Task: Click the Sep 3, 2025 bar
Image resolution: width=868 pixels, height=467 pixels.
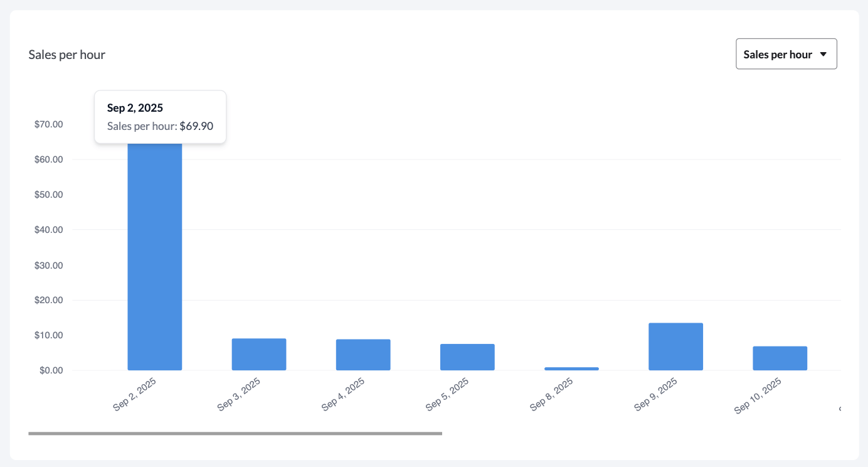Action: coord(259,353)
